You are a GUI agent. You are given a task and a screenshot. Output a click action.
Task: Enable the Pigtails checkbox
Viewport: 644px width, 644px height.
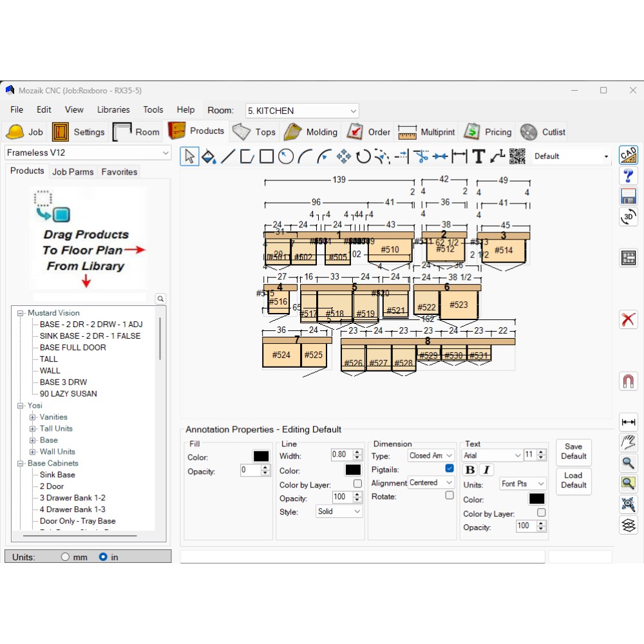pyautogui.click(x=450, y=469)
